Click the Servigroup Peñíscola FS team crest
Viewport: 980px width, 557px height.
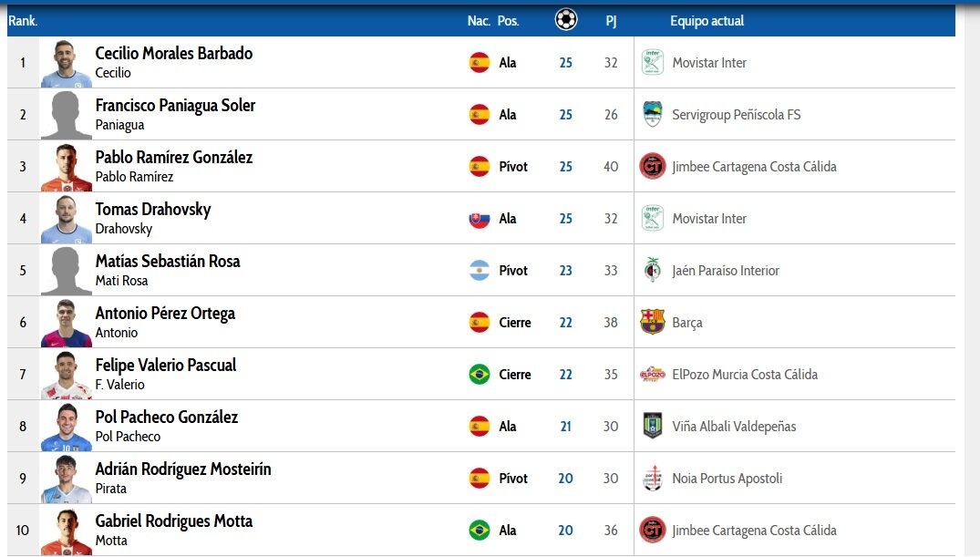click(653, 114)
